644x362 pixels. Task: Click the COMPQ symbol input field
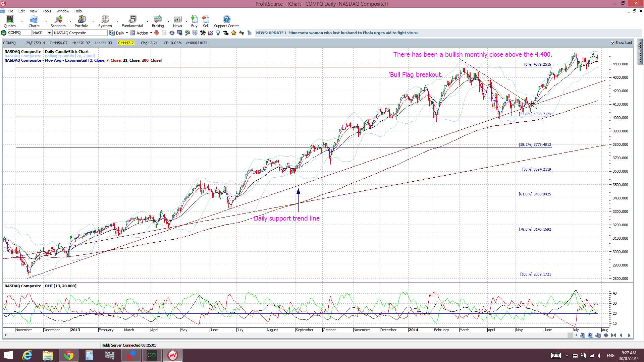click(x=19, y=33)
